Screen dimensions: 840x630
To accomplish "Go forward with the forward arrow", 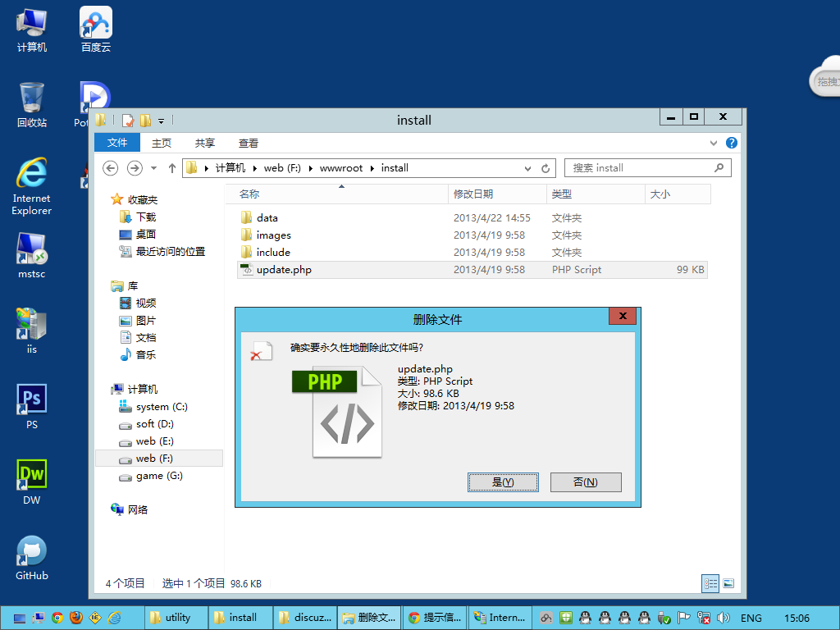I will [x=135, y=168].
